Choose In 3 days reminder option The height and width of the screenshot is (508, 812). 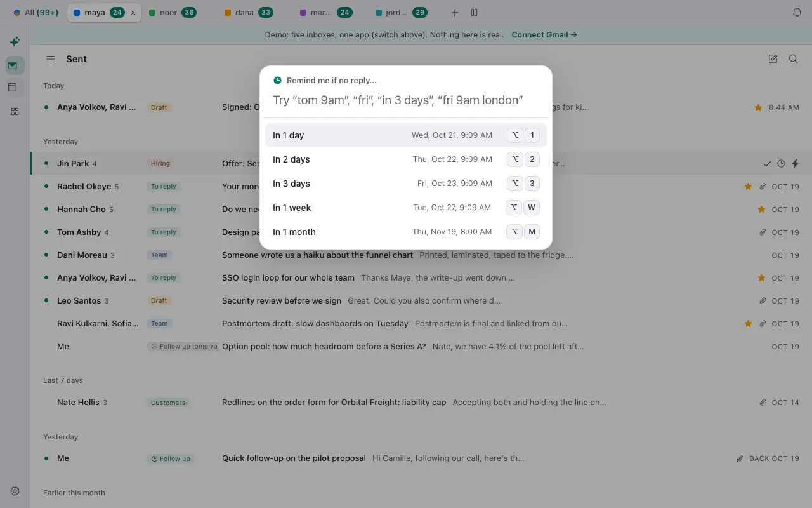click(406, 184)
